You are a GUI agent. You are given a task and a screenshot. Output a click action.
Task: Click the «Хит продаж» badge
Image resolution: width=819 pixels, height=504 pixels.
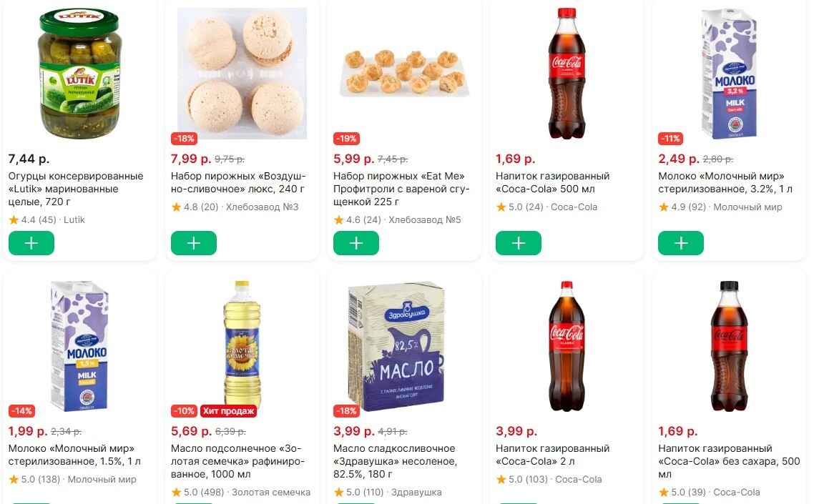(x=228, y=411)
